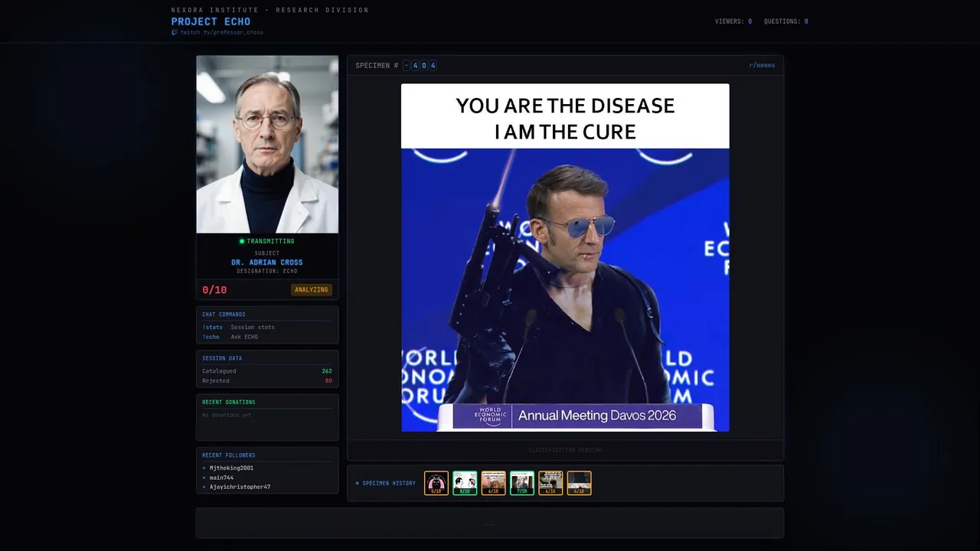Click the Dr. Adrian Cross portrait
The image size is (980, 551).
[x=267, y=144]
